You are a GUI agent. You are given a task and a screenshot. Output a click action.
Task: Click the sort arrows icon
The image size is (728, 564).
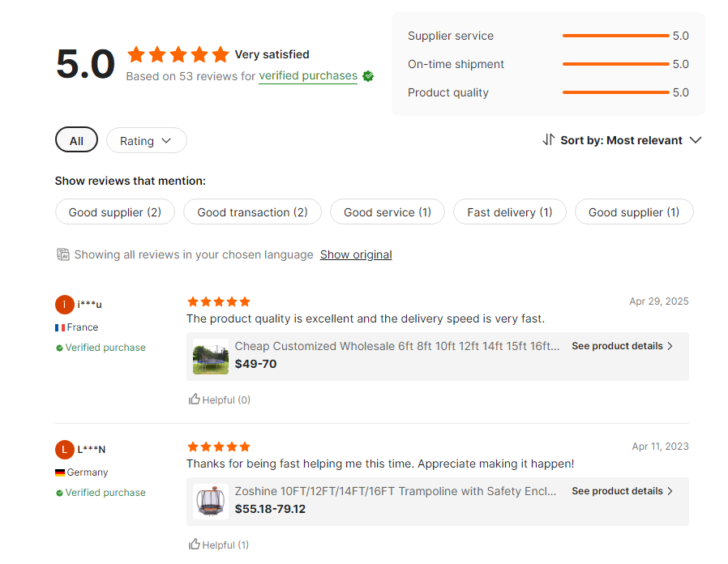coord(549,140)
